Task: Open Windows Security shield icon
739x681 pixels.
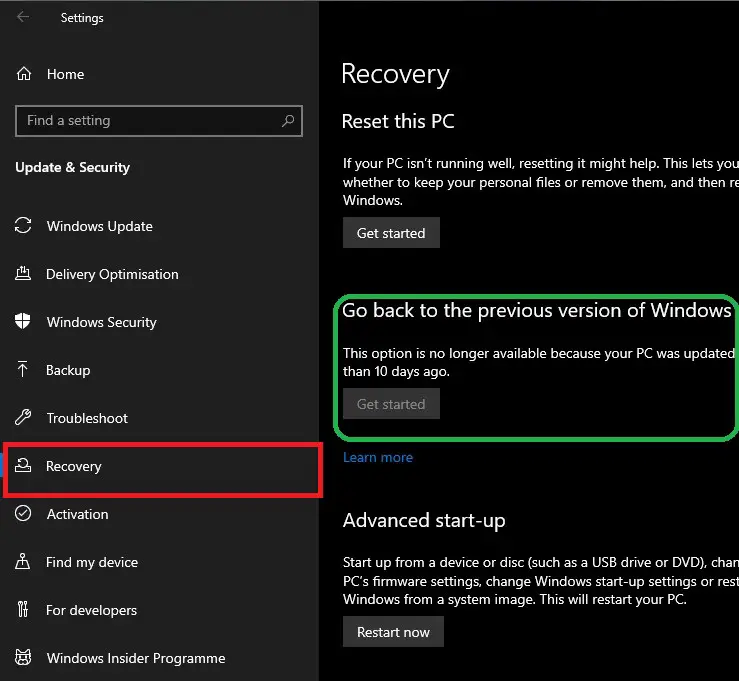Action: 23,322
